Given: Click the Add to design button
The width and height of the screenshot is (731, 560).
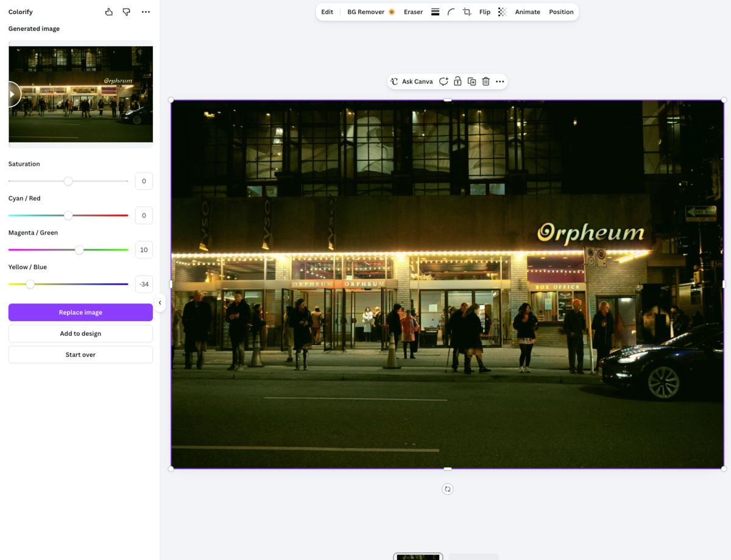Looking at the screenshot, I should click(80, 333).
